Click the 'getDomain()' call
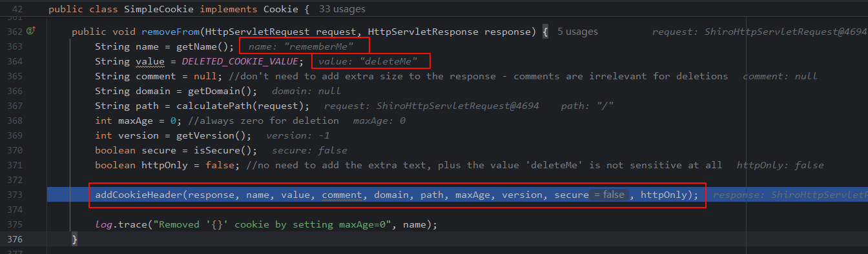Screen dimensions: 868x254 click(x=222, y=91)
